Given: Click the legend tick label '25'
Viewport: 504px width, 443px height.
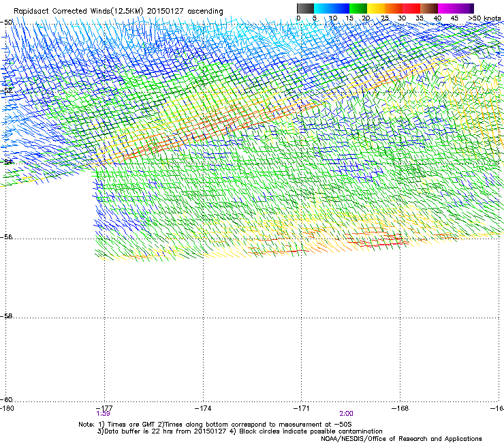Looking at the screenshot, I should tap(385, 18).
